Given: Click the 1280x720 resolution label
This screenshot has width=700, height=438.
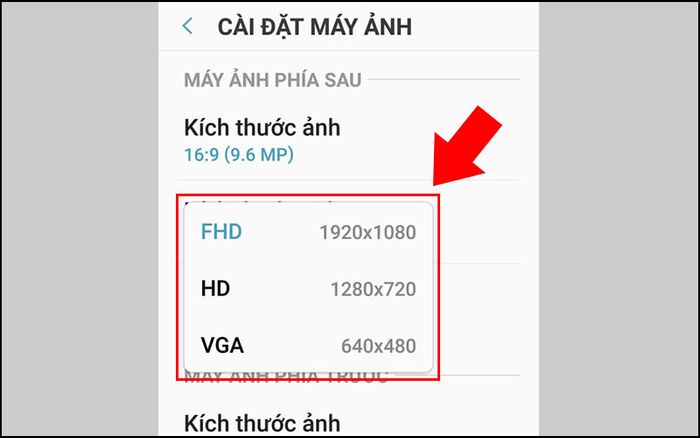Looking at the screenshot, I should click(x=373, y=289).
